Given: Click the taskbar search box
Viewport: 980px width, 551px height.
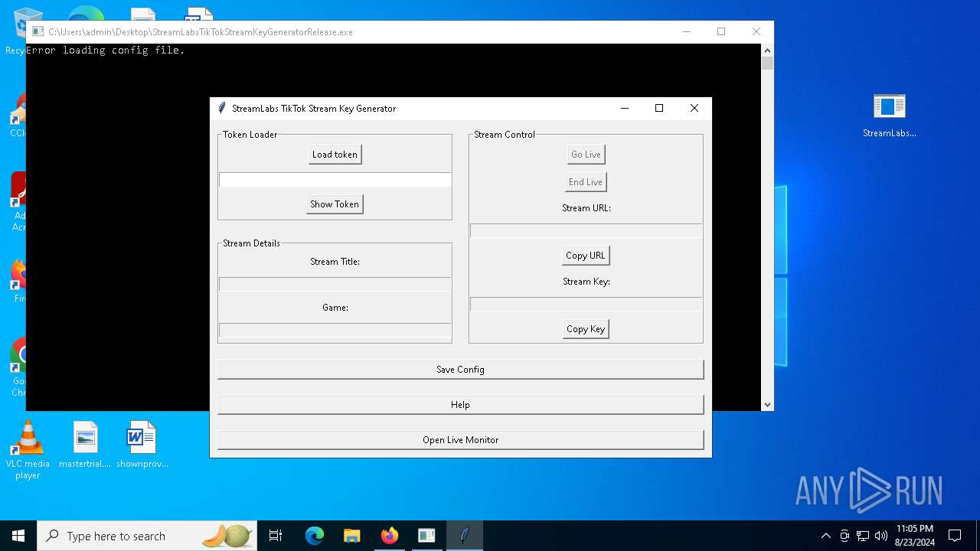Looking at the screenshot, I should click(x=145, y=536).
